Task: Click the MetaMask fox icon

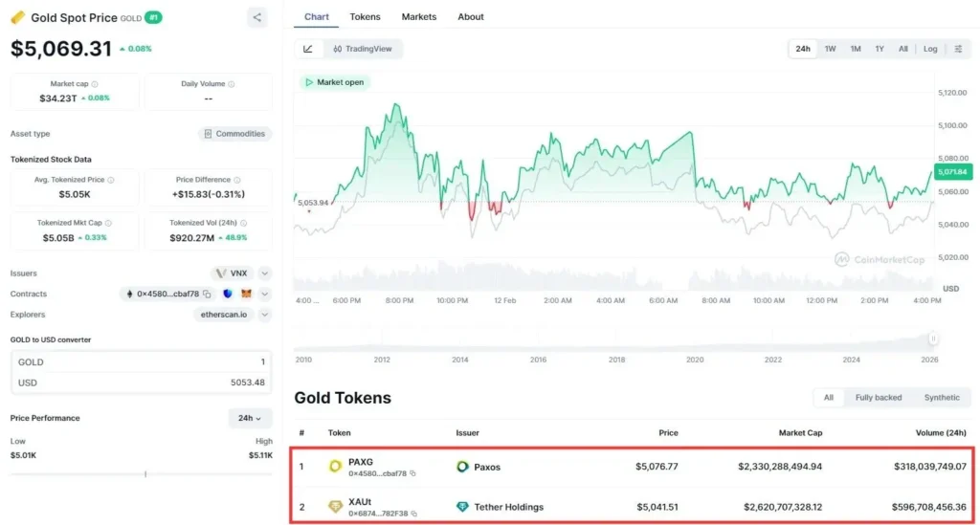Action: click(246, 295)
